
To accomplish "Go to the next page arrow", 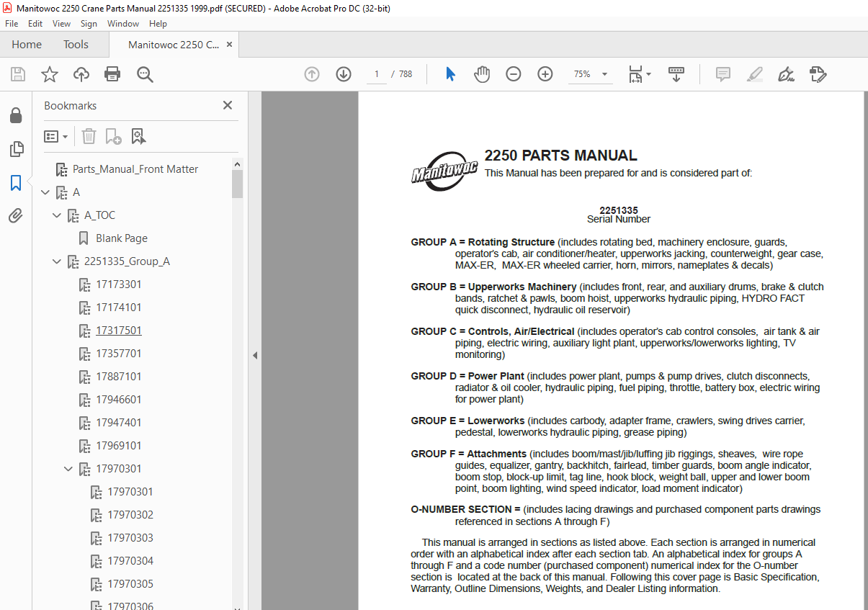I will (x=344, y=74).
